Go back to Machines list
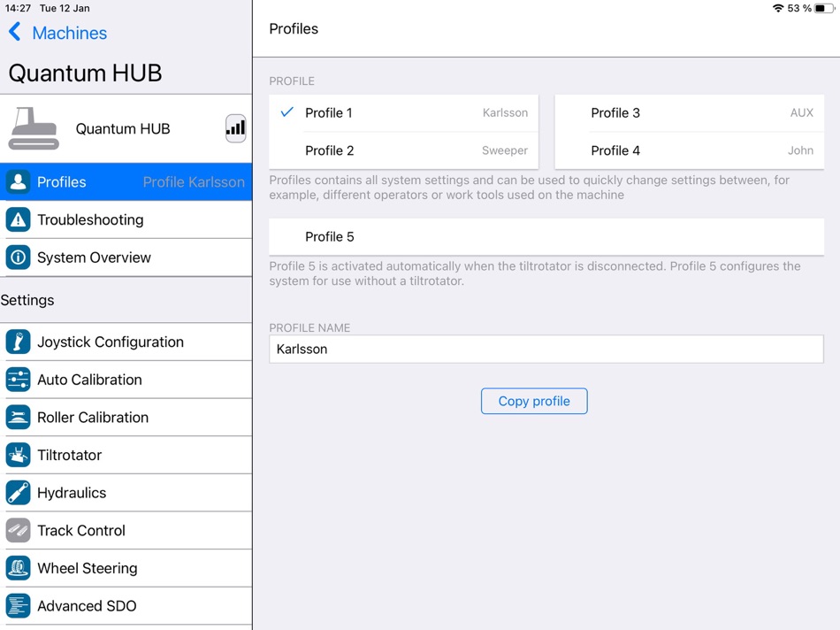The width and height of the screenshot is (840, 630). click(x=57, y=33)
